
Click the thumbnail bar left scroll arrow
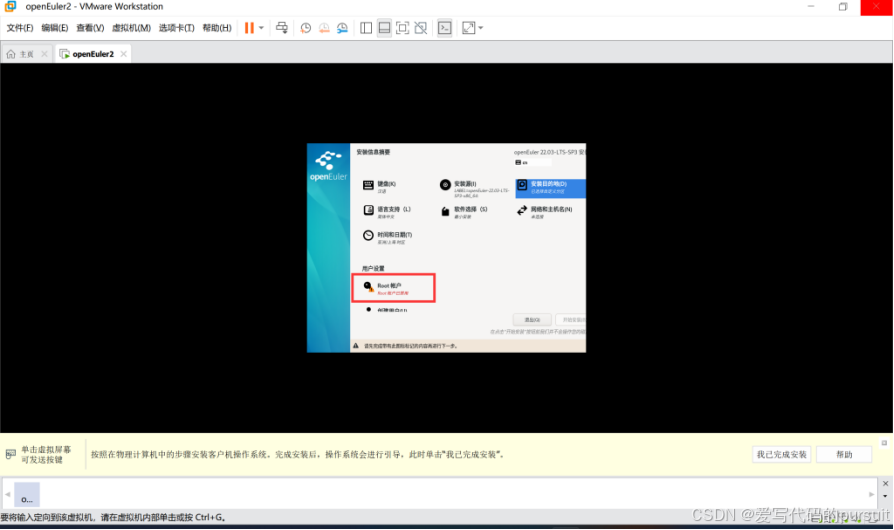click(x=7, y=494)
